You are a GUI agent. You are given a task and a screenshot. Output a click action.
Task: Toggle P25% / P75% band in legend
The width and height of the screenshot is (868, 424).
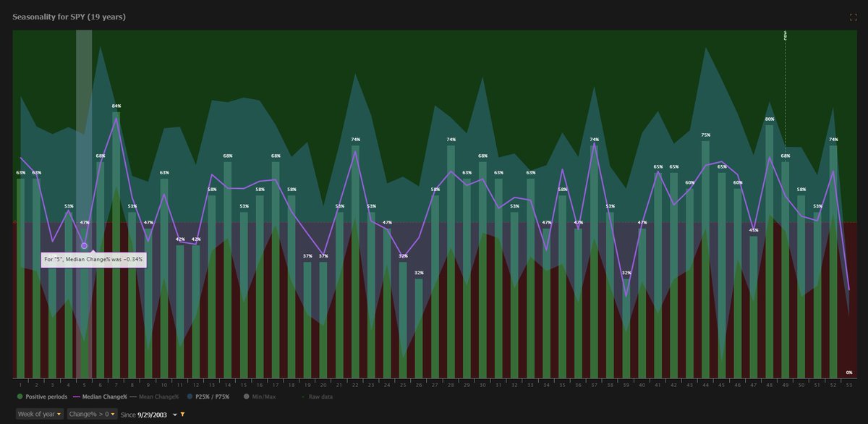tap(209, 397)
